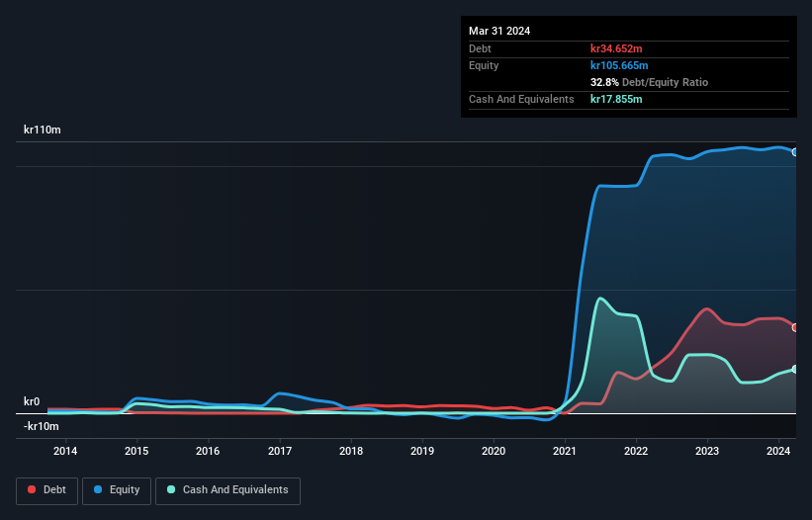Click the 32.8% Debt/Equity Ratio text
This screenshot has width=812, height=520.
pos(650,82)
